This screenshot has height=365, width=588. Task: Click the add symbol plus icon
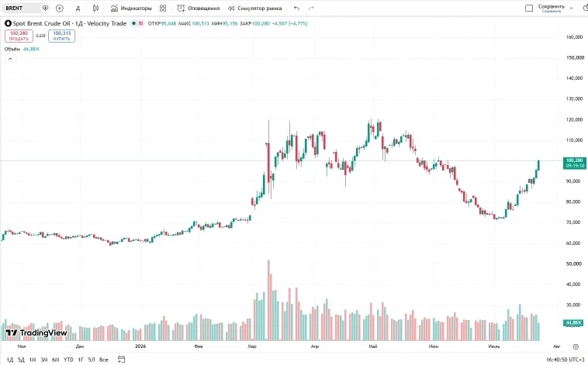tap(59, 8)
